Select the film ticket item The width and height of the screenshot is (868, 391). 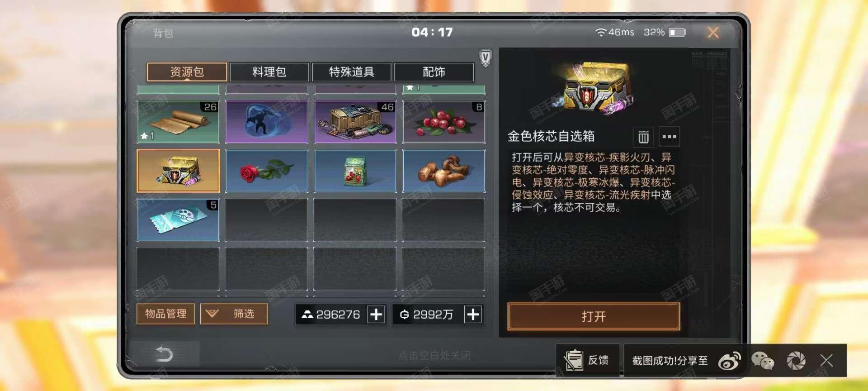pos(178,219)
